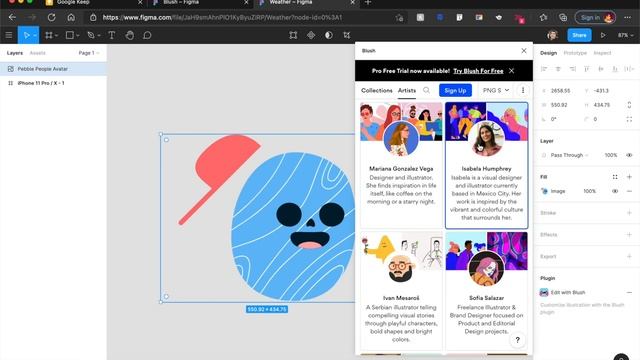The width and height of the screenshot is (640, 360).
Task: Click the align top icon
Action: pos(587,69)
